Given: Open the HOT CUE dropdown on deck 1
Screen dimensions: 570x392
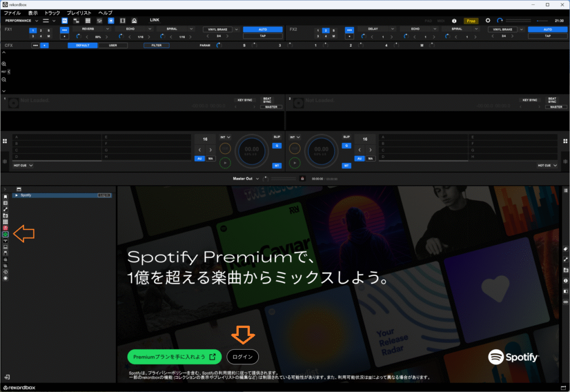Looking at the screenshot, I should 23,165.
